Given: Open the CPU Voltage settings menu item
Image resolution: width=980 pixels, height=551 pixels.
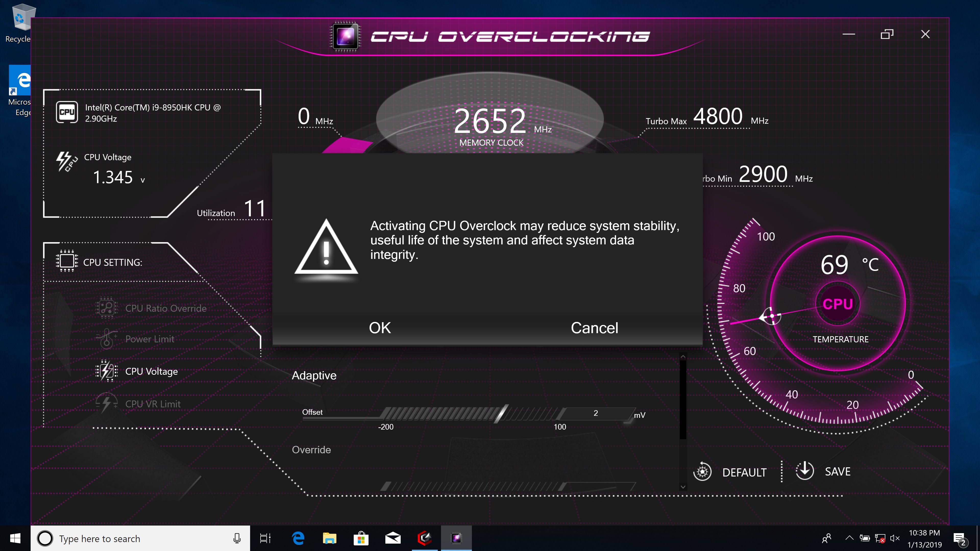Looking at the screenshot, I should 151,371.
